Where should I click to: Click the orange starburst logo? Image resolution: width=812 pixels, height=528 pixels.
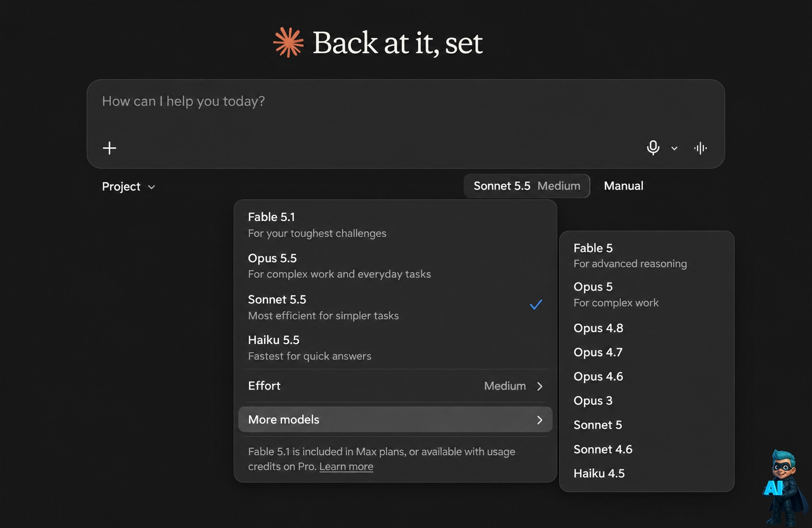288,42
